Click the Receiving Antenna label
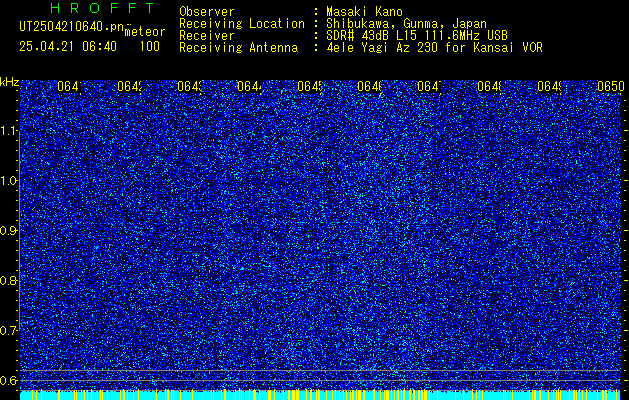Viewport: 629px width, 400px height. pyautogui.click(x=238, y=48)
